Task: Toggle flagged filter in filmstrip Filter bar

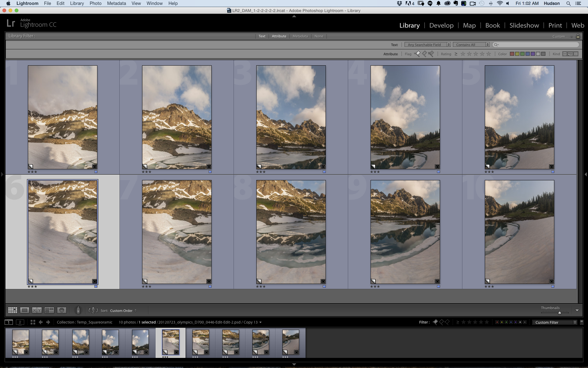Action: (435, 322)
